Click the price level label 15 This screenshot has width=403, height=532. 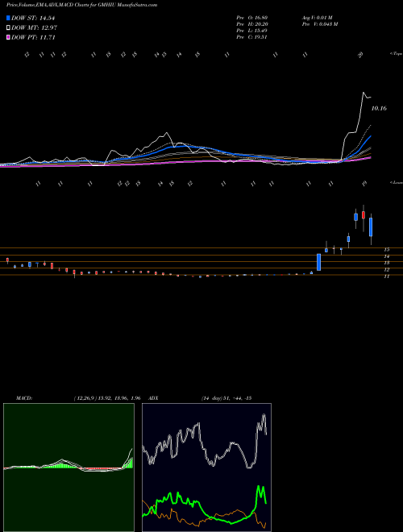(387, 249)
